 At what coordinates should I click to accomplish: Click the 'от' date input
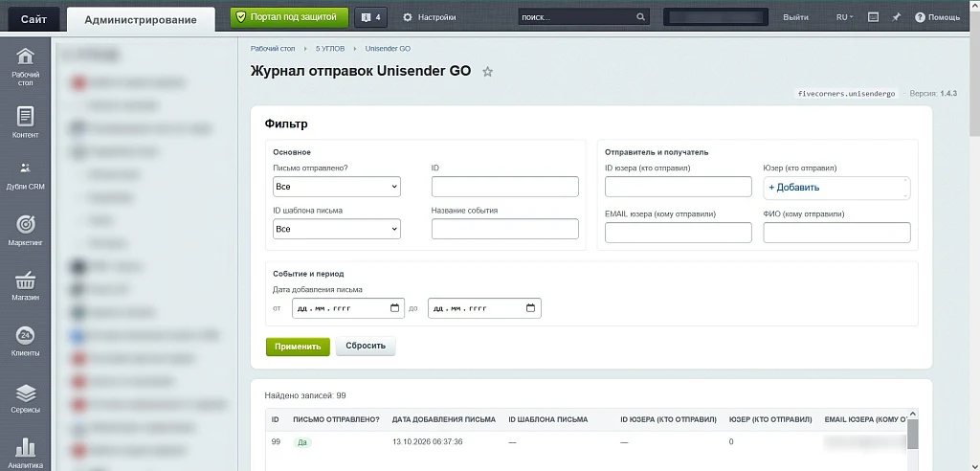pos(348,308)
